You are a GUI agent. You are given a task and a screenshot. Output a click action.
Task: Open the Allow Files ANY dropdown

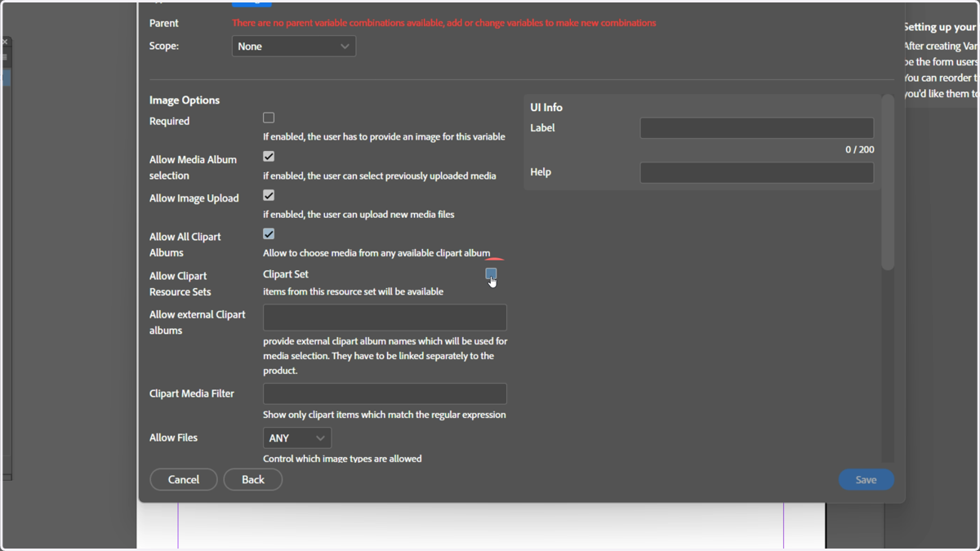tap(297, 438)
